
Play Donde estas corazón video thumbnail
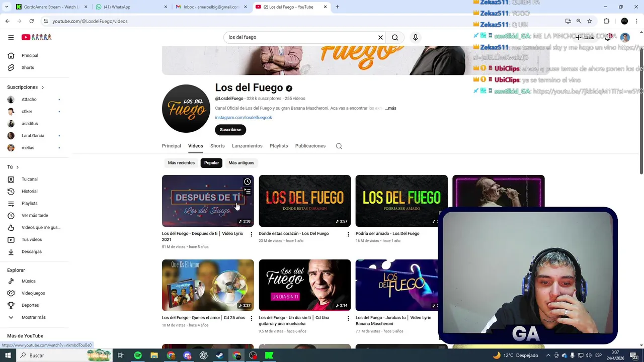(304, 201)
